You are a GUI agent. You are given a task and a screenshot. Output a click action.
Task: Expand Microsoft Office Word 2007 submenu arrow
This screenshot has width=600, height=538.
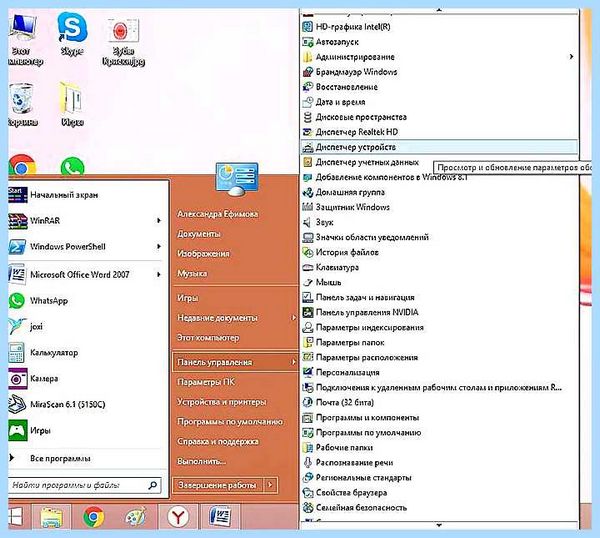point(158,274)
